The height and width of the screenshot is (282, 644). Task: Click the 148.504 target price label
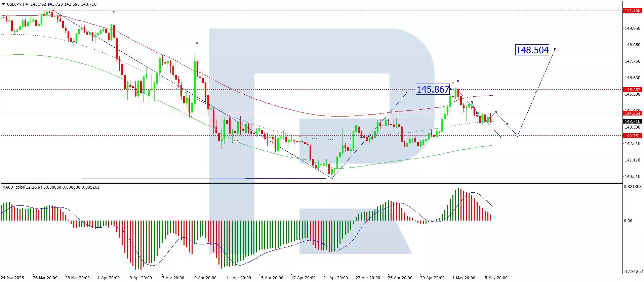click(x=532, y=50)
